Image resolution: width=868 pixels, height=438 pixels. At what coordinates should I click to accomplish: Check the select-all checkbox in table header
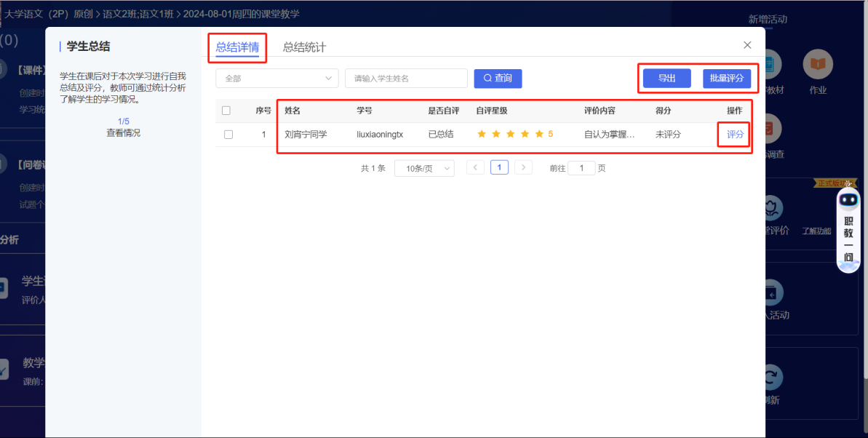coord(226,110)
